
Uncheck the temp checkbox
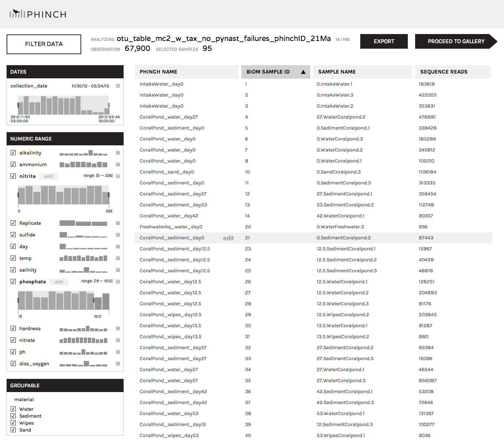click(13, 258)
